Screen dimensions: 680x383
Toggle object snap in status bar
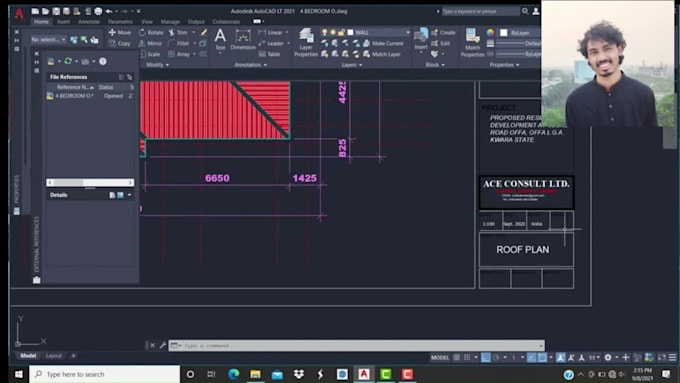542,357
